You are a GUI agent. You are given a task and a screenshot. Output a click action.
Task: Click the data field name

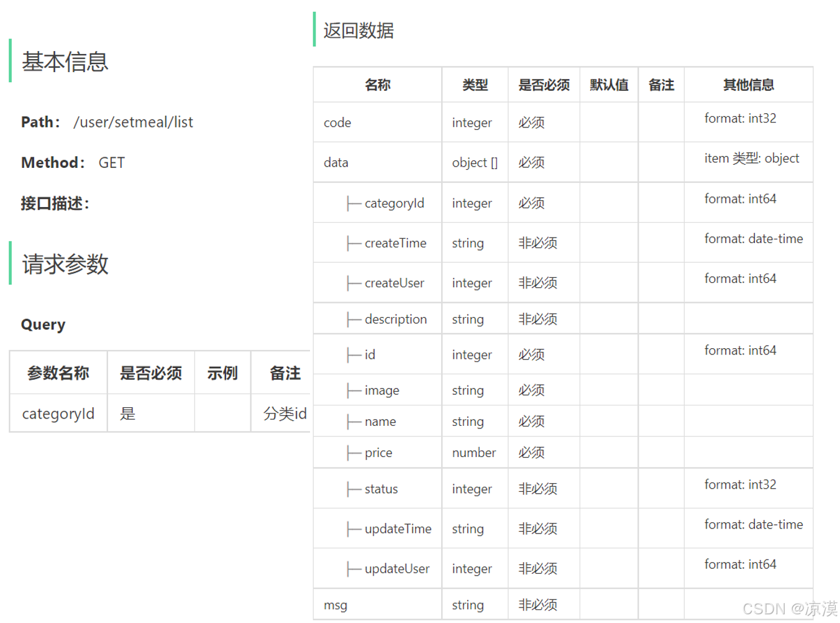tap(336, 162)
